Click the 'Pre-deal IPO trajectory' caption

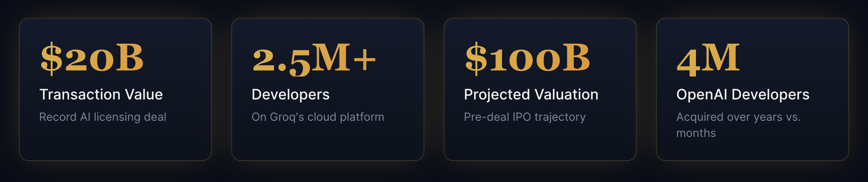click(525, 117)
